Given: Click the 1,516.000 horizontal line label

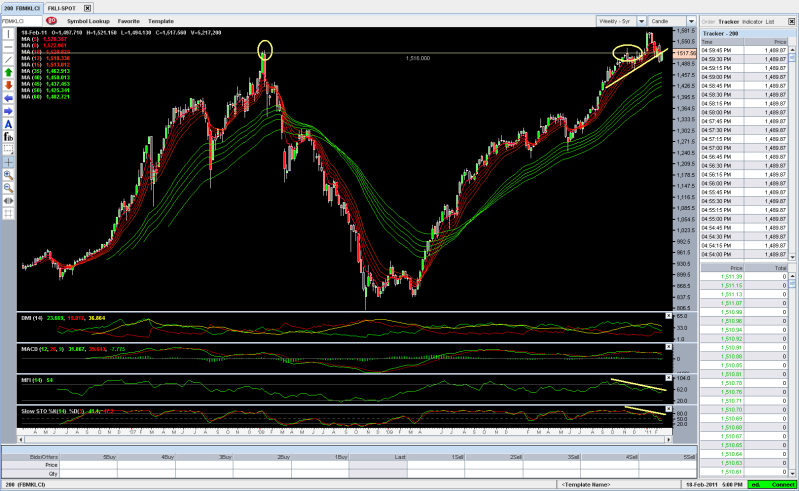Looking at the screenshot, I should (418, 58).
